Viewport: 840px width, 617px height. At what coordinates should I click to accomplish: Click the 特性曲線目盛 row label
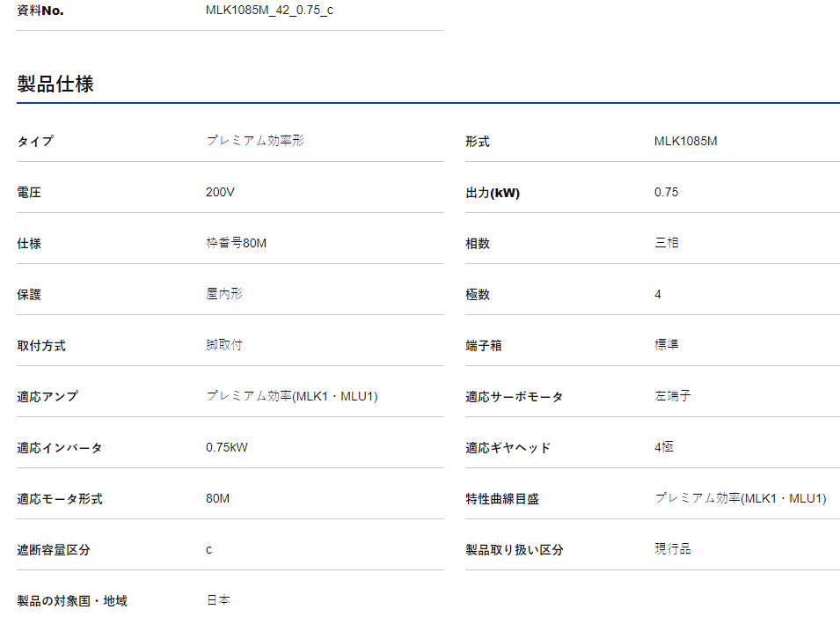(x=501, y=499)
